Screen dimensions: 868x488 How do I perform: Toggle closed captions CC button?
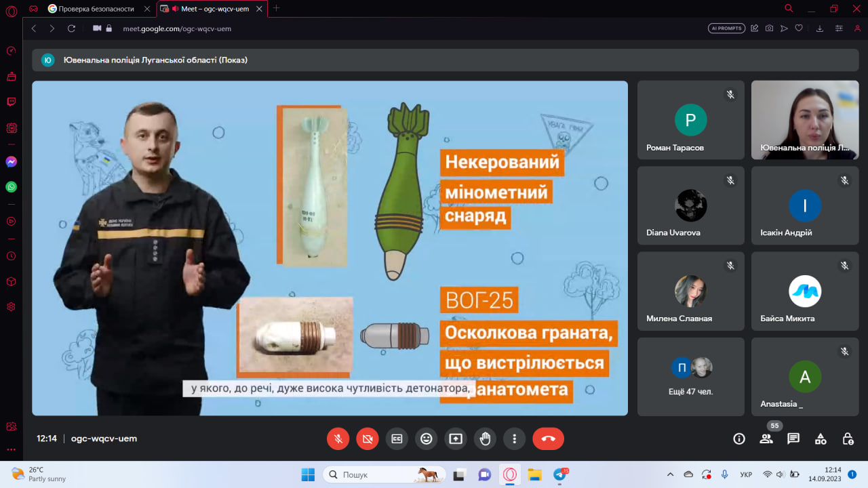pos(397,439)
